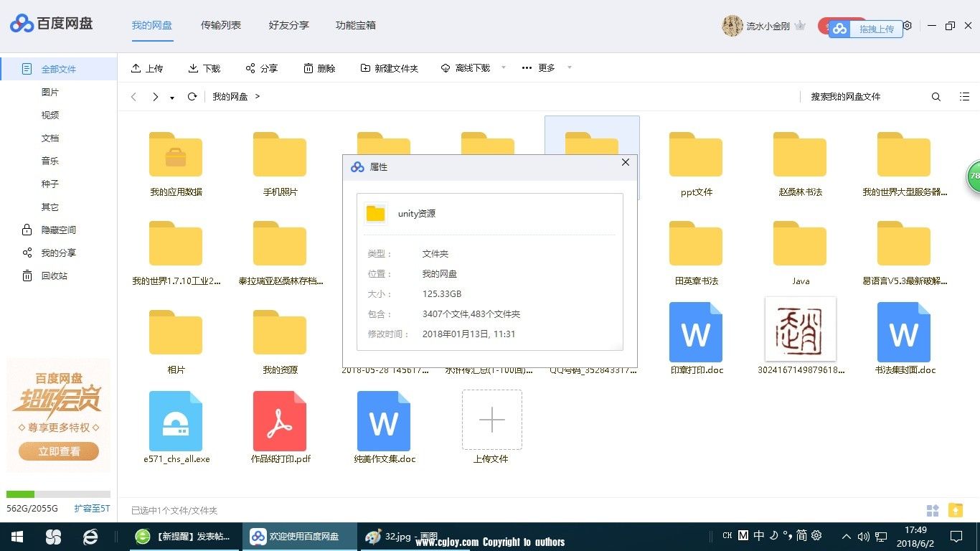Click the share (分享) toolbar icon
Image resolution: width=980 pixels, height=551 pixels.
(x=250, y=68)
